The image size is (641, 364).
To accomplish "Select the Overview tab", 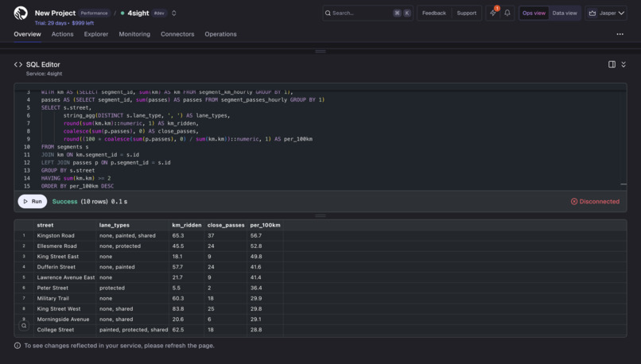I will point(27,34).
